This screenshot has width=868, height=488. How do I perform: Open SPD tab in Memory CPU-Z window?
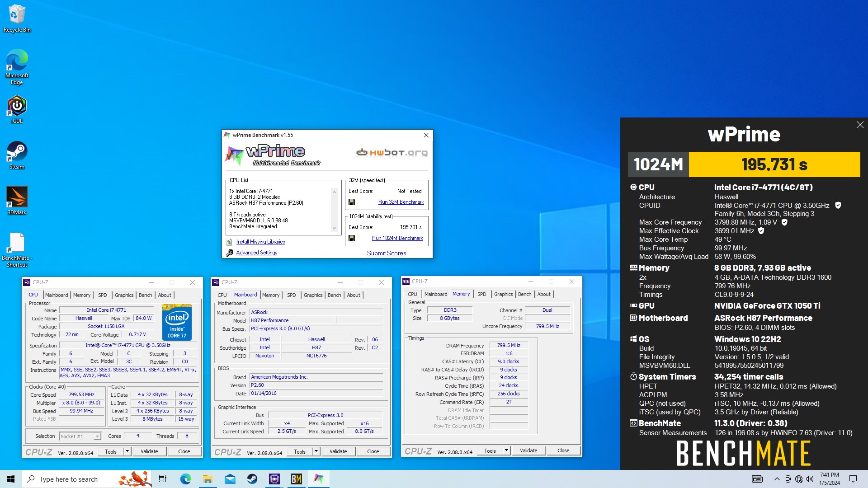[482, 294]
